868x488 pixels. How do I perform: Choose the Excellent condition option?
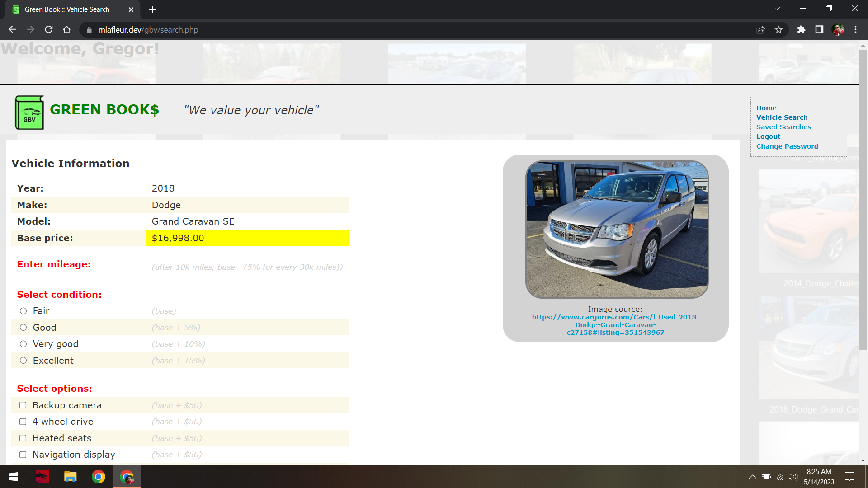coord(24,361)
